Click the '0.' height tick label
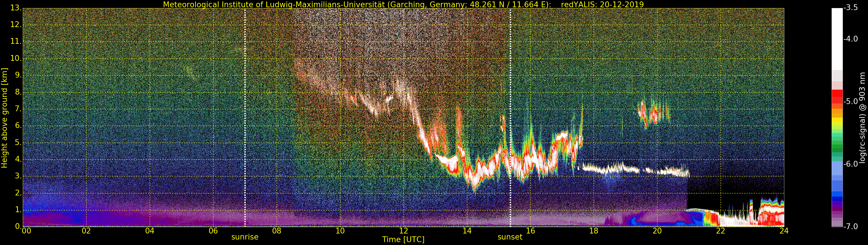 pos(18,226)
